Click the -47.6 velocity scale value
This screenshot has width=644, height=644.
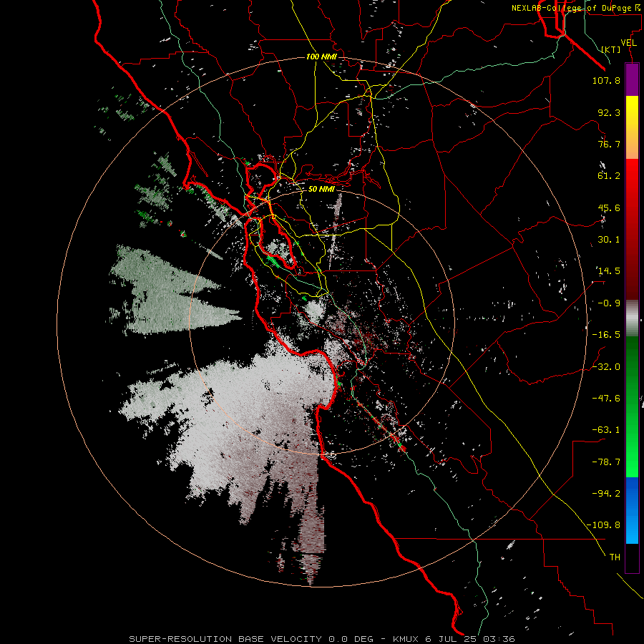click(x=606, y=398)
